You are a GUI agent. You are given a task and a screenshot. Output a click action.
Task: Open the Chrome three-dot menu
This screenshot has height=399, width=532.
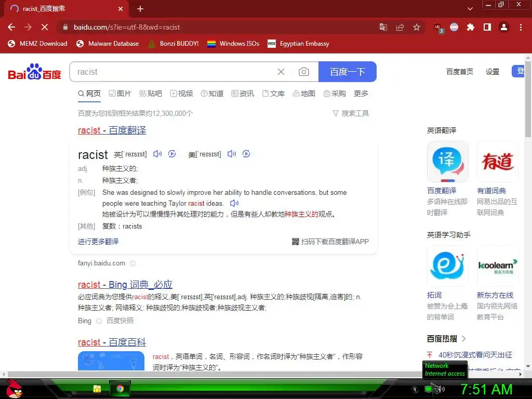521,27
